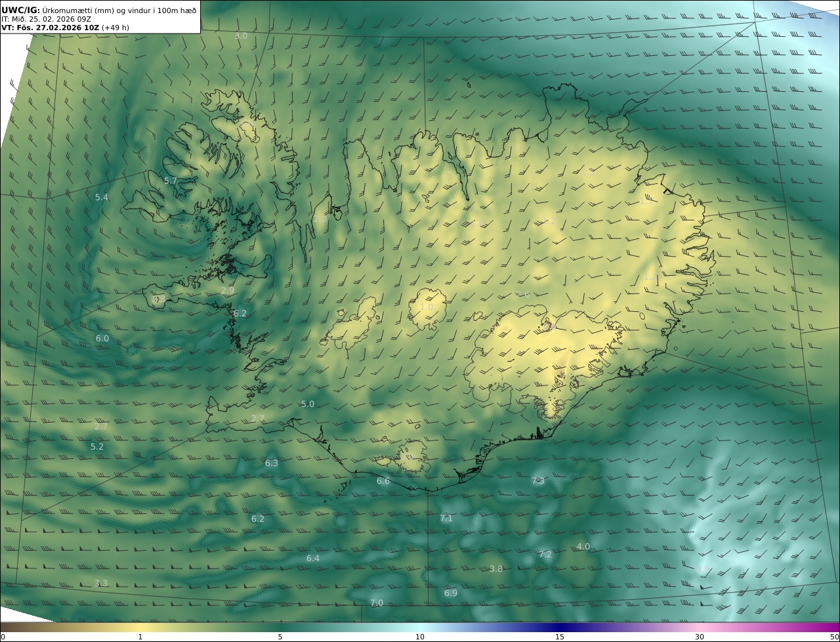Pick the 4.0 value label
This screenshot has height=642, width=840.
click(x=583, y=547)
